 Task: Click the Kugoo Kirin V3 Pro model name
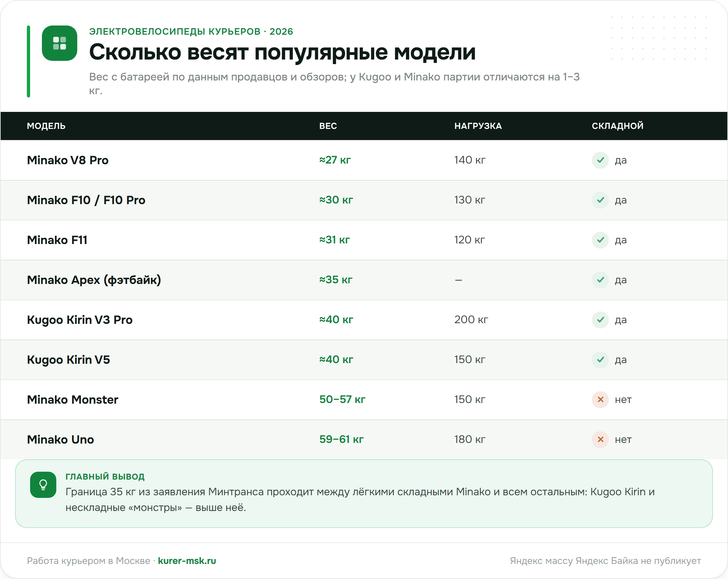(x=80, y=320)
